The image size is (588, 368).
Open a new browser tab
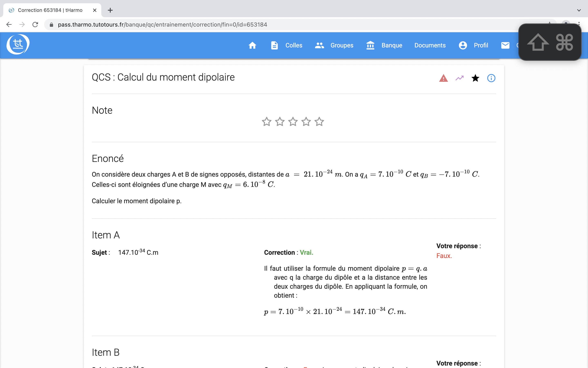pos(110,10)
